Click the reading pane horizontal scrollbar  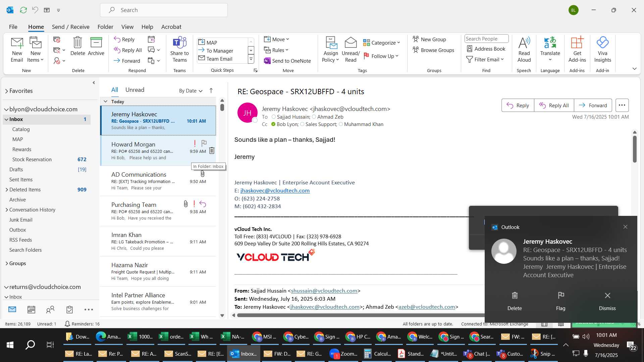(361, 315)
